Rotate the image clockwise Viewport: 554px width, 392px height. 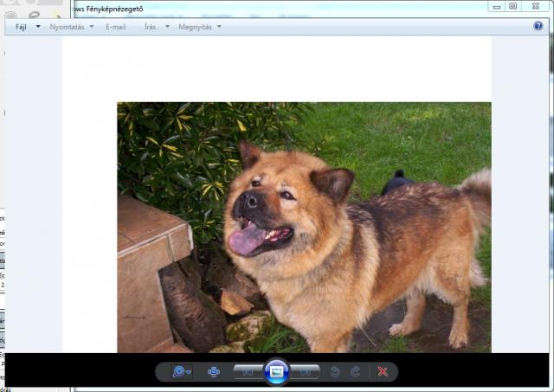(x=354, y=372)
